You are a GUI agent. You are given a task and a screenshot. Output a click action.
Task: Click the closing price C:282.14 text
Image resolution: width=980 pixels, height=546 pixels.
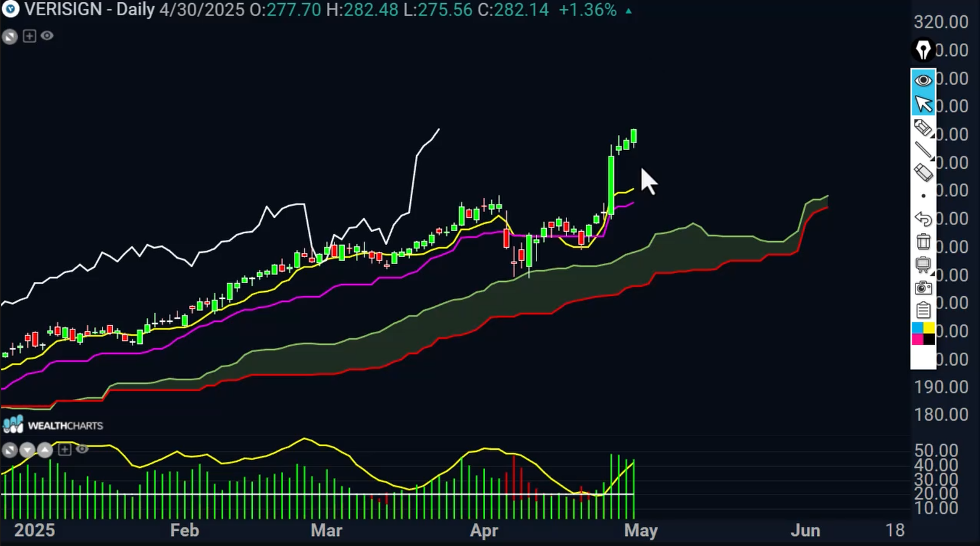(x=512, y=10)
